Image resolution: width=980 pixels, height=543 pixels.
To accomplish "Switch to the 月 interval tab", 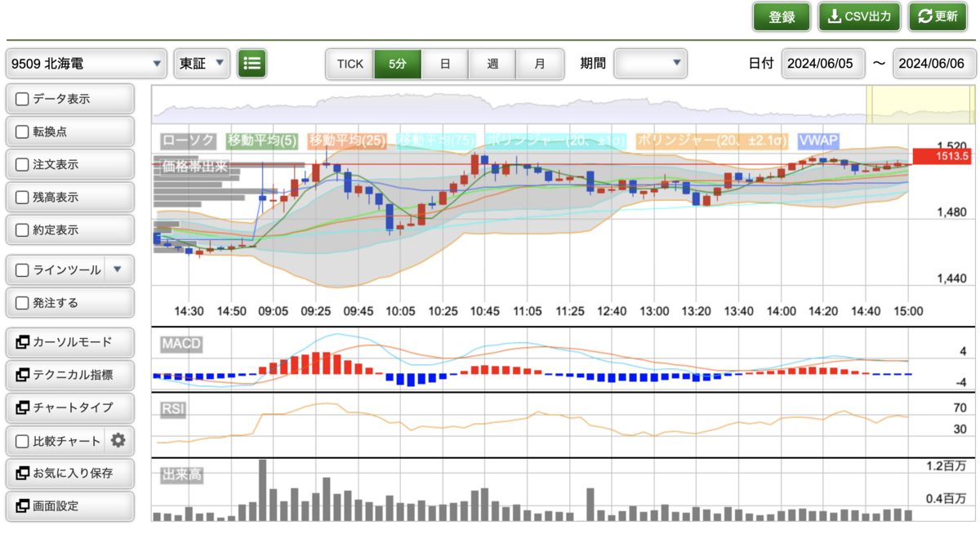I will pyautogui.click(x=540, y=64).
